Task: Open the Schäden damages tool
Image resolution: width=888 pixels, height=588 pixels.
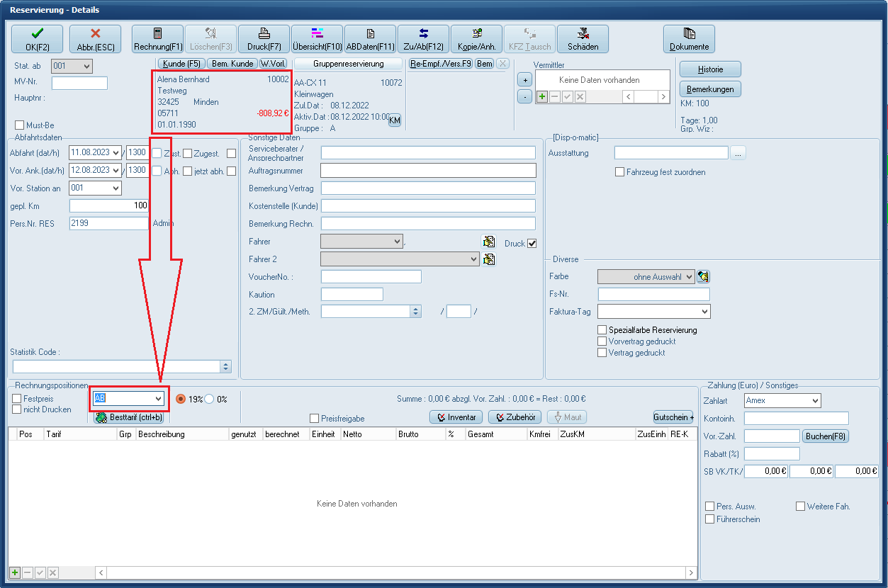Action: tap(583, 39)
